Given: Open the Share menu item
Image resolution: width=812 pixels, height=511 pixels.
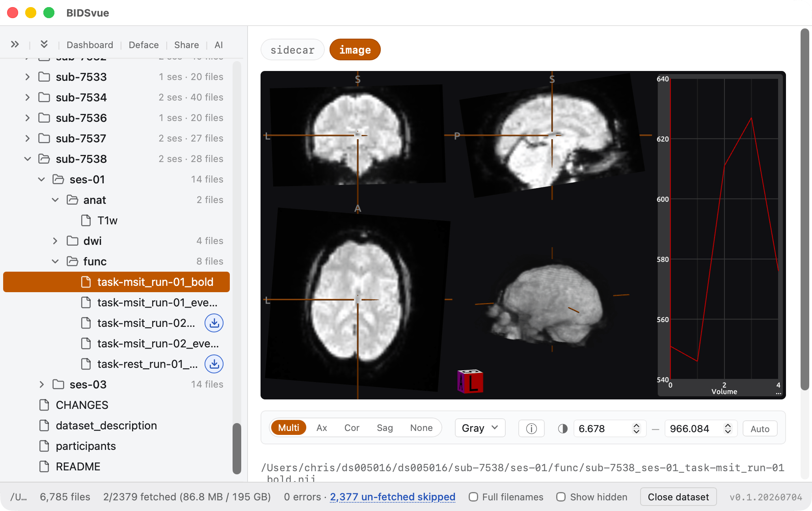Looking at the screenshot, I should coord(186,45).
